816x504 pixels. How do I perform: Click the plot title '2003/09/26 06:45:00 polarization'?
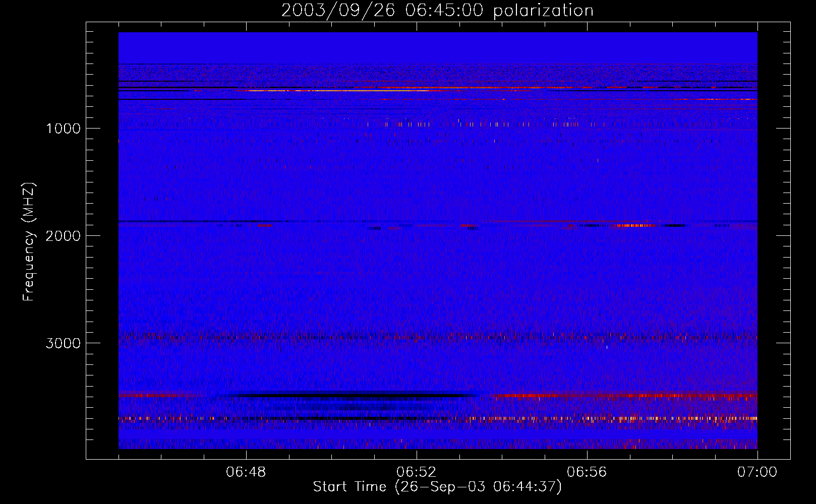pos(437,11)
